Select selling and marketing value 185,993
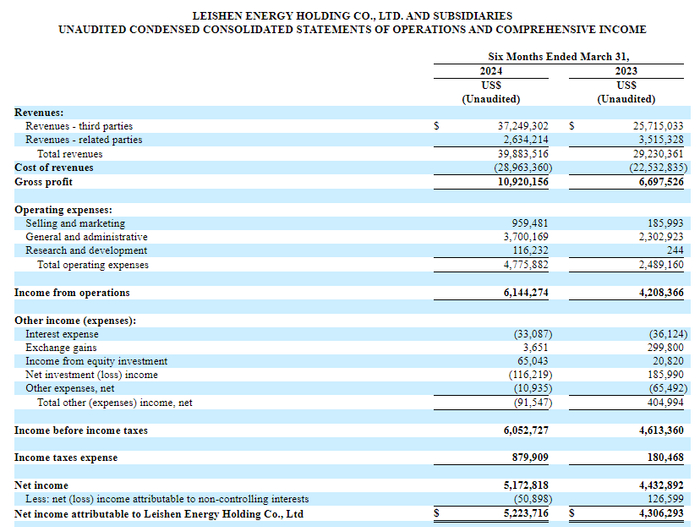The width and height of the screenshot is (700, 527). coord(665,223)
